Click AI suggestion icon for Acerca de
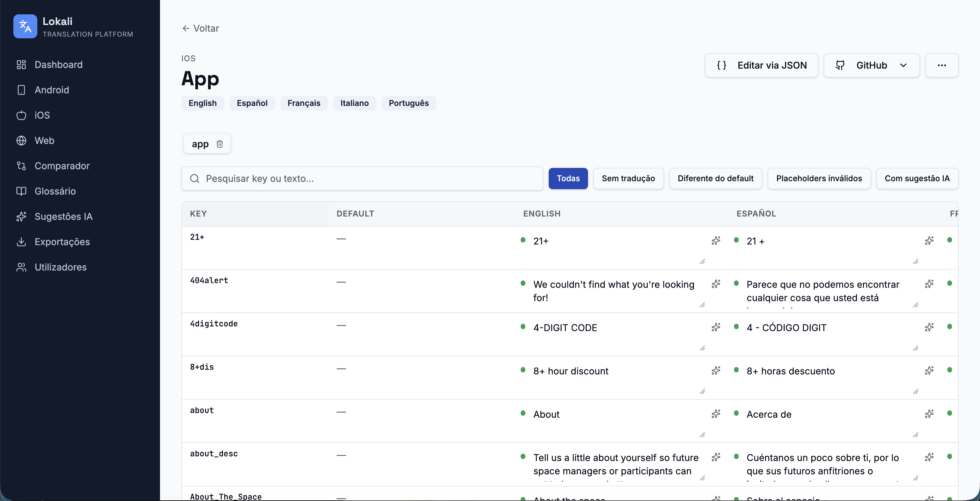980x501 pixels. (929, 414)
